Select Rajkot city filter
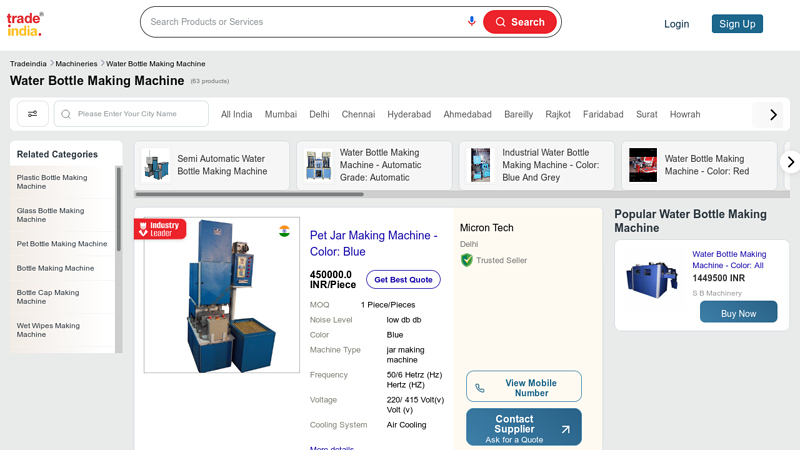This screenshot has width=800, height=450. (558, 114)
